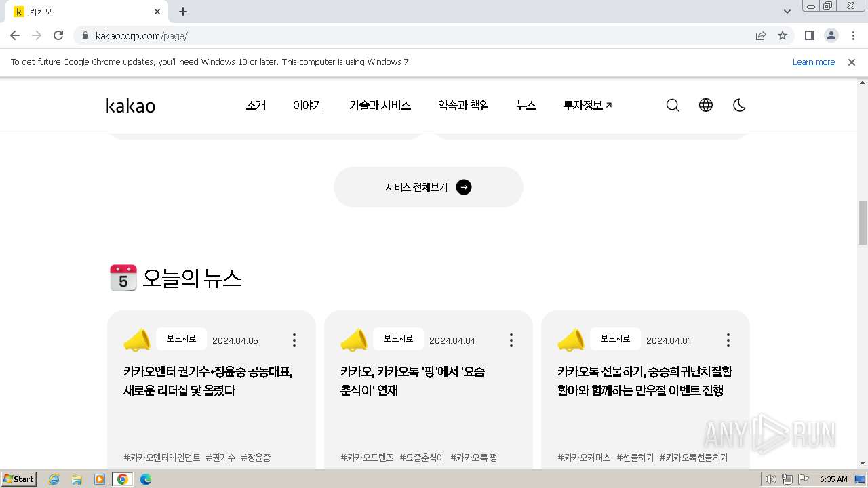Open a new tab

point(183,12)
